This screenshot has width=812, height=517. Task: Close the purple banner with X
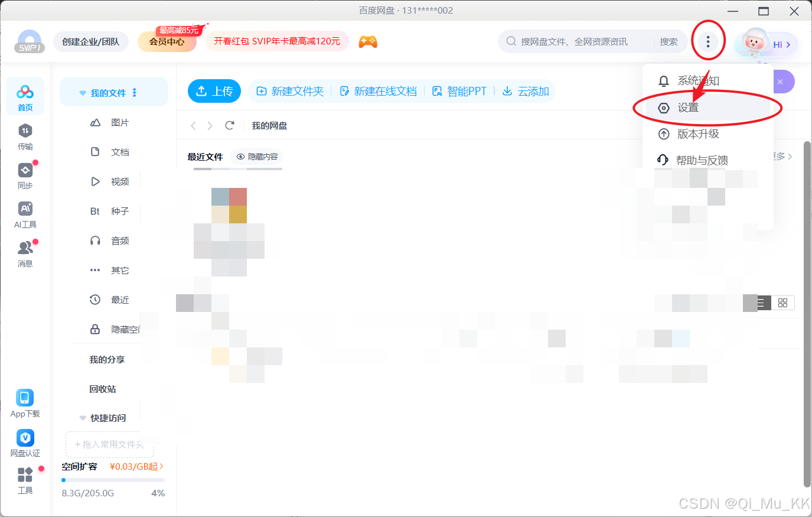(780, 82)
